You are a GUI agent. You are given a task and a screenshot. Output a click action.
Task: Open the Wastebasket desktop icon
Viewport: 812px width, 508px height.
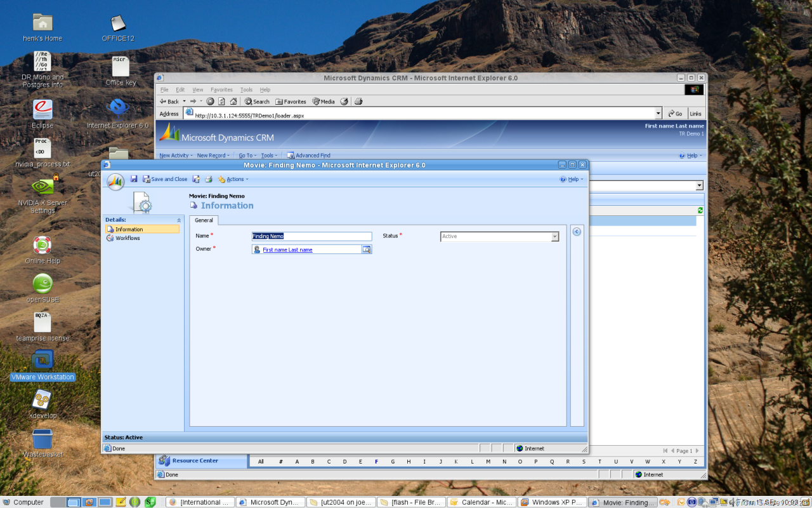pyautogui.click(x=43, y=443)
